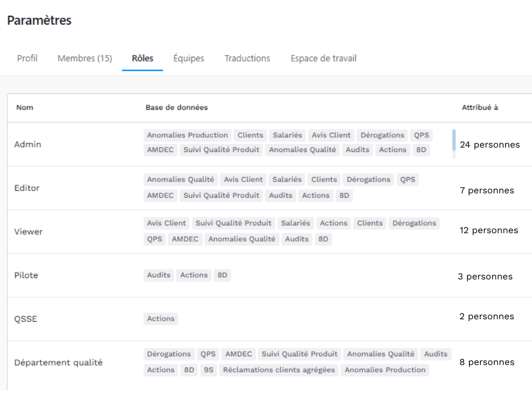Click the Paramètres page title
Image resolution: width=532 pixels, height=399 pixels.
coord(39,20)
